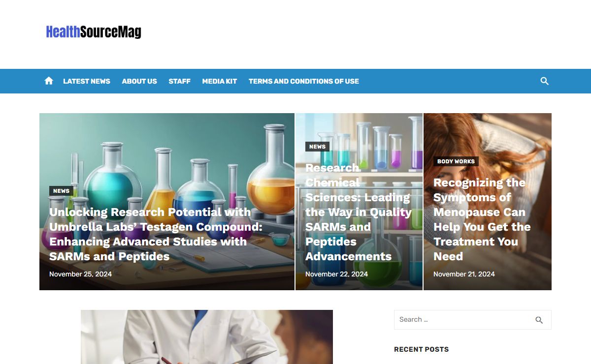Click the HealthSourceMag logo
This screenshot has height=364, width=591.
pyautogui.click(x=94, y=32)
